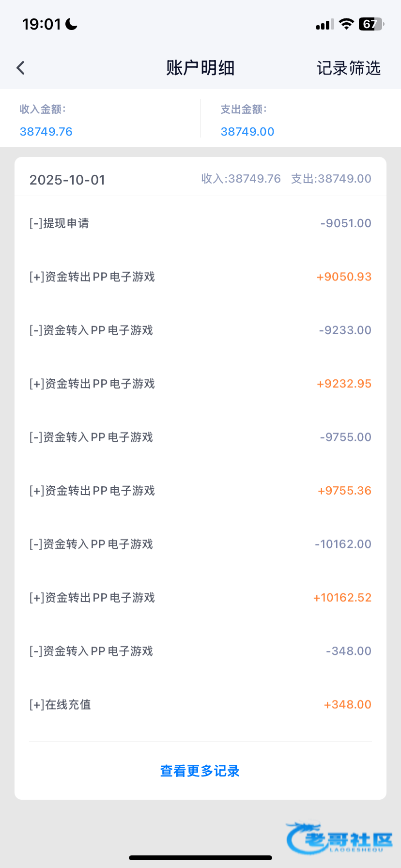Open 记录筛选 record filter
401x868 pixels.
click(x=349, y=68)
